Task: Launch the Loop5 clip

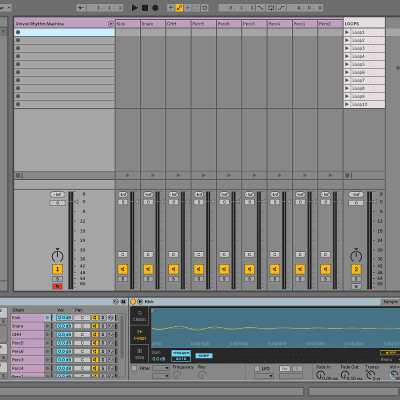Action: point(347,64)
